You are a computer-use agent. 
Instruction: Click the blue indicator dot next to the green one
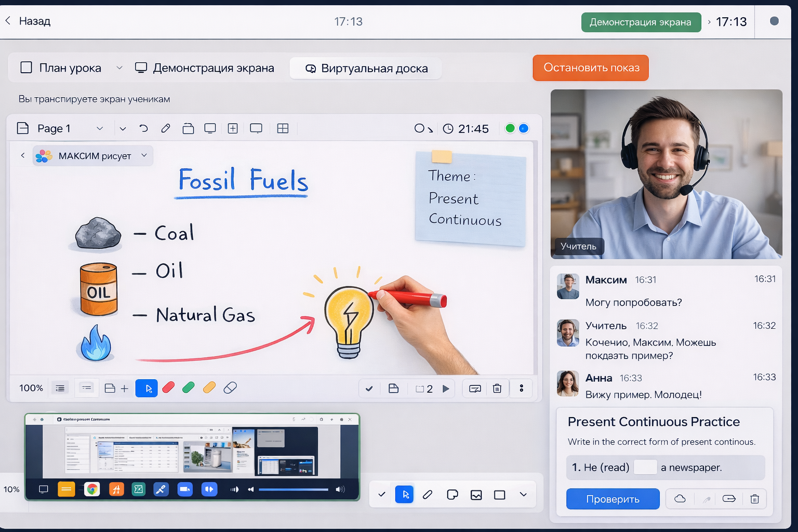tap(524, 128)
